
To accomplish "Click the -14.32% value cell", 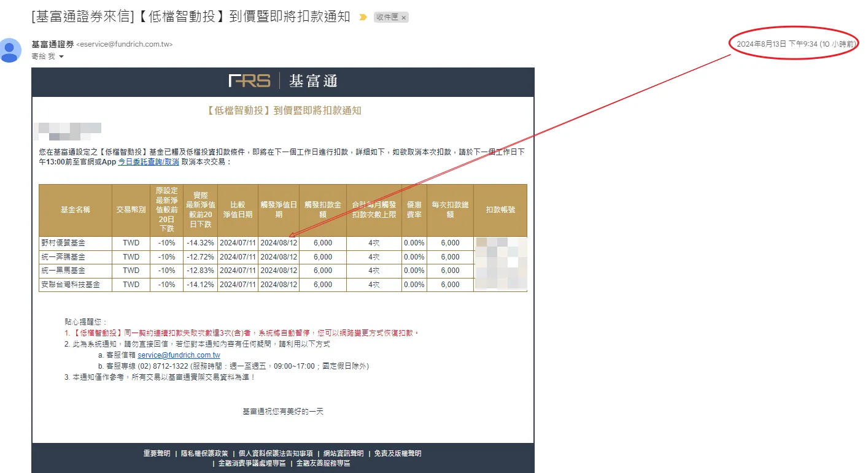I will click(x=200, y=243).
